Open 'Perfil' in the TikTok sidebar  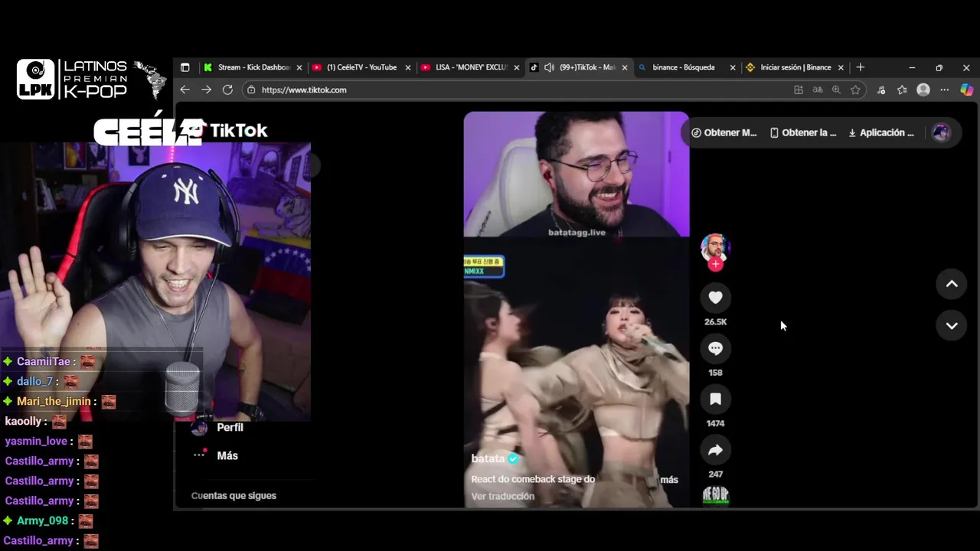point(230,427)
